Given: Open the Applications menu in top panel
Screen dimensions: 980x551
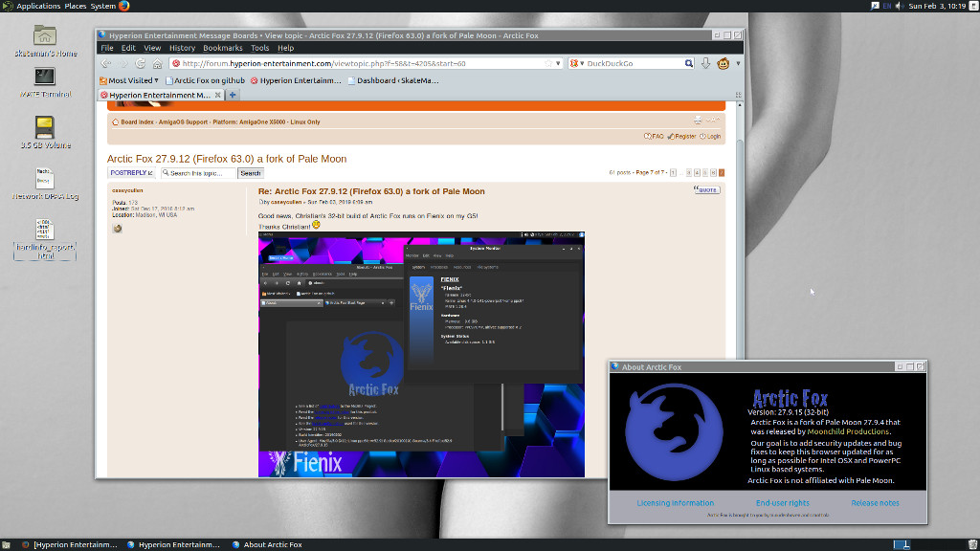Looking at the screenshot, I should tap(38, 6).
